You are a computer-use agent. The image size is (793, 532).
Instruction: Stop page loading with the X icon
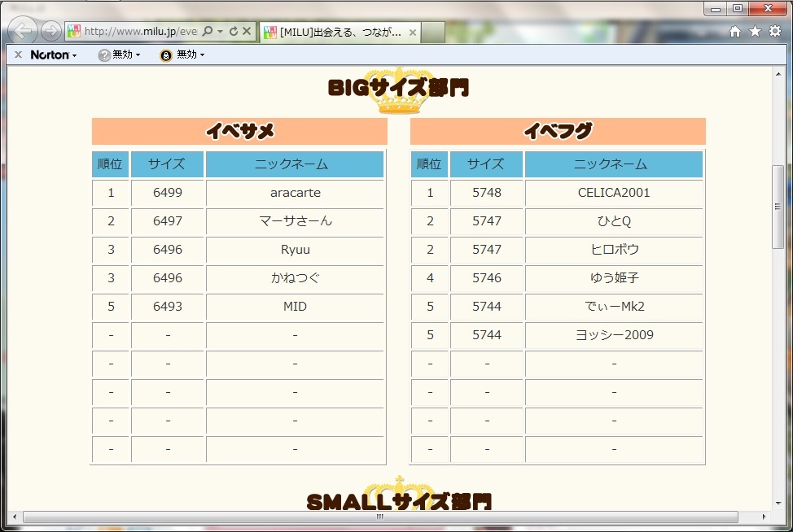247,32
